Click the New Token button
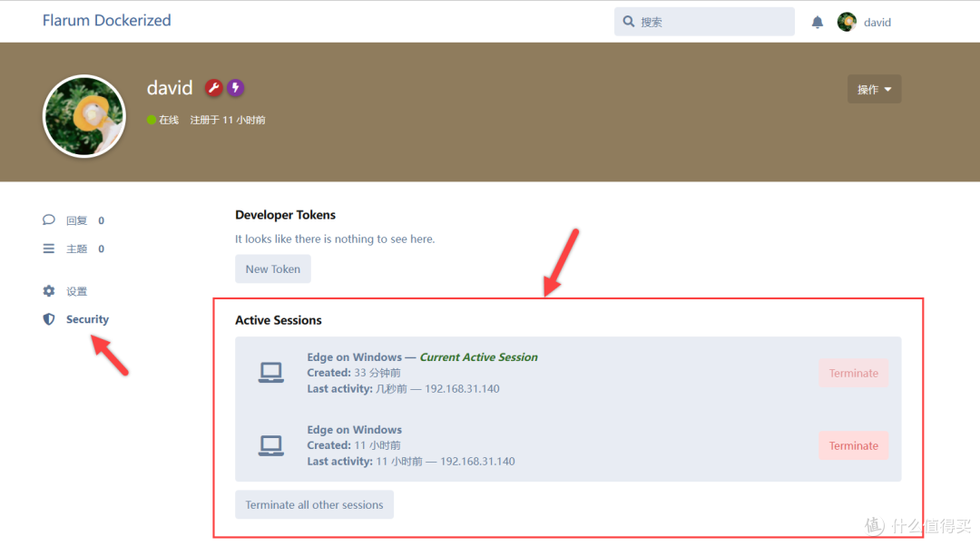This screenshot has height=546, width=980. pyautogui.click(x=272, y=268)
